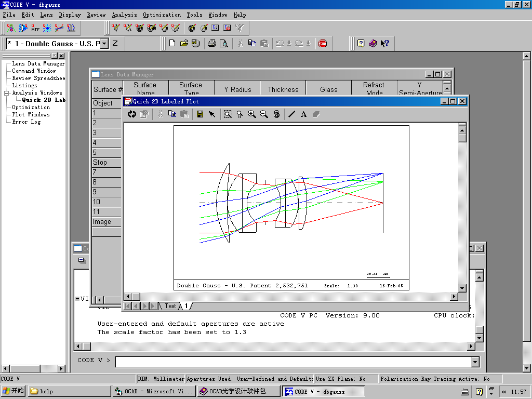Open the Double Gauss zoom position dropdown
The image size is (532, 399).
104,44
